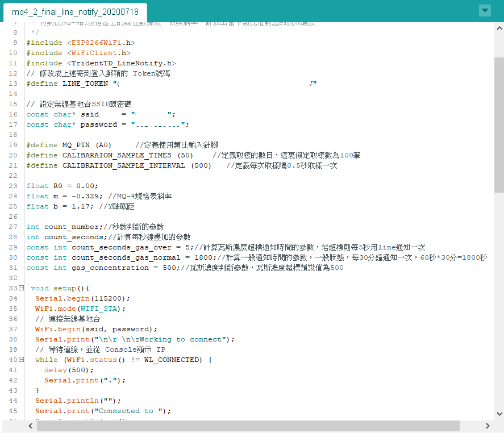This screenshot has width=504, height=433.
Task: Click the int count_number declaration
Action: 95,227
